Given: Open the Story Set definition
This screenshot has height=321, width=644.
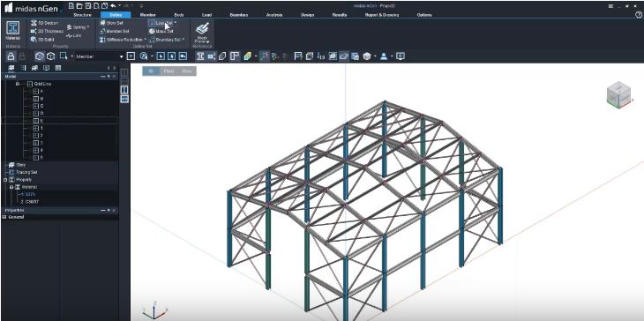Looking at the screenshot, I should [112, 23].
